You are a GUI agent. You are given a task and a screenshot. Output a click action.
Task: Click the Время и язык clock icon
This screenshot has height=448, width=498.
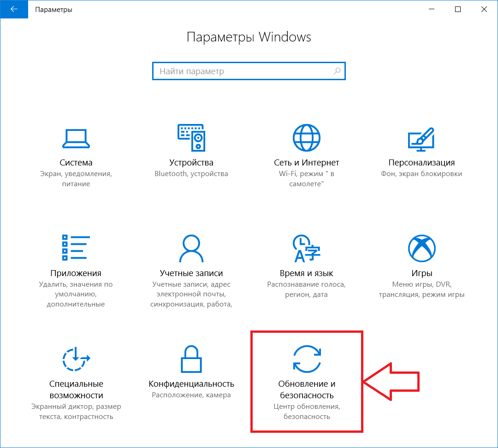coord(307,248)
